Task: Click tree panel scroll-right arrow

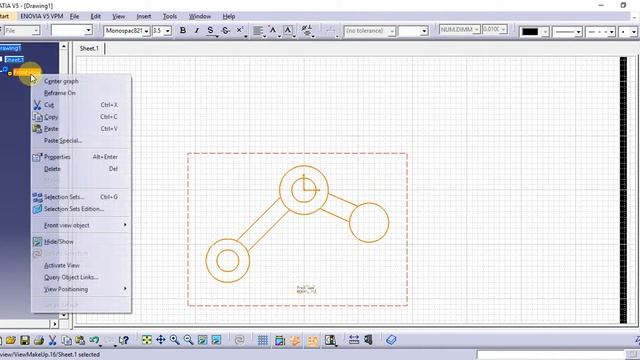Action: click(x=55, y=324)
